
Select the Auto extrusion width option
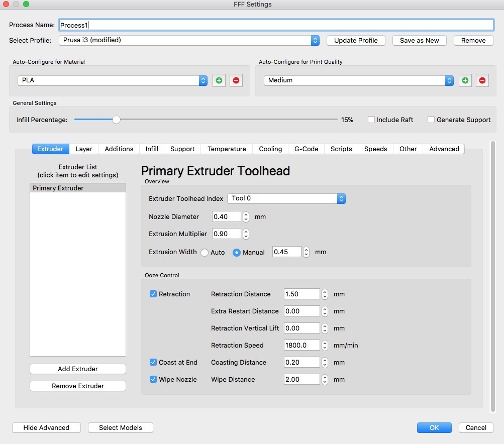click(205, 253)
